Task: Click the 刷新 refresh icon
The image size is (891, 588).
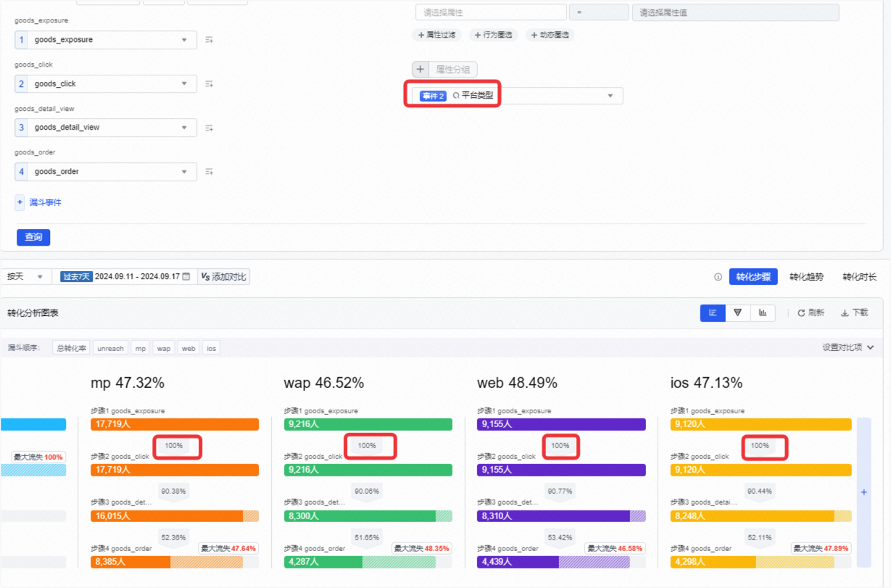Action: coord(801,313)
